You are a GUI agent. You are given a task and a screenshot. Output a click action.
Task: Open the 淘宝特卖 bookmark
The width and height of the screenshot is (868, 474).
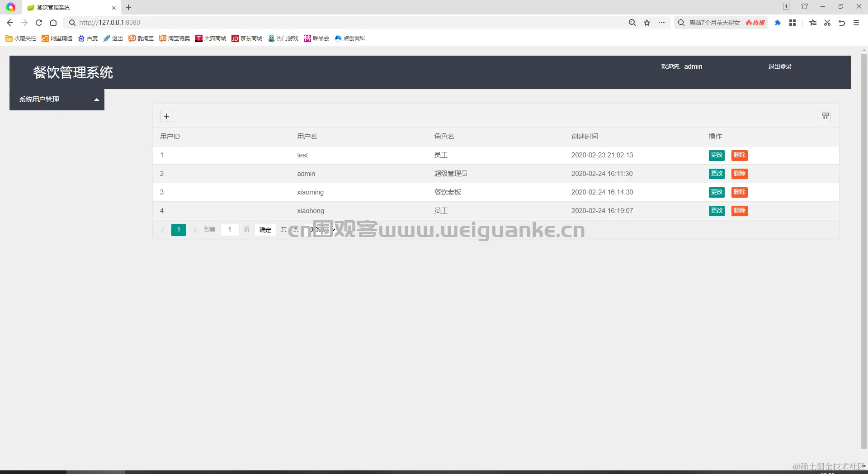tap(175, 38)
